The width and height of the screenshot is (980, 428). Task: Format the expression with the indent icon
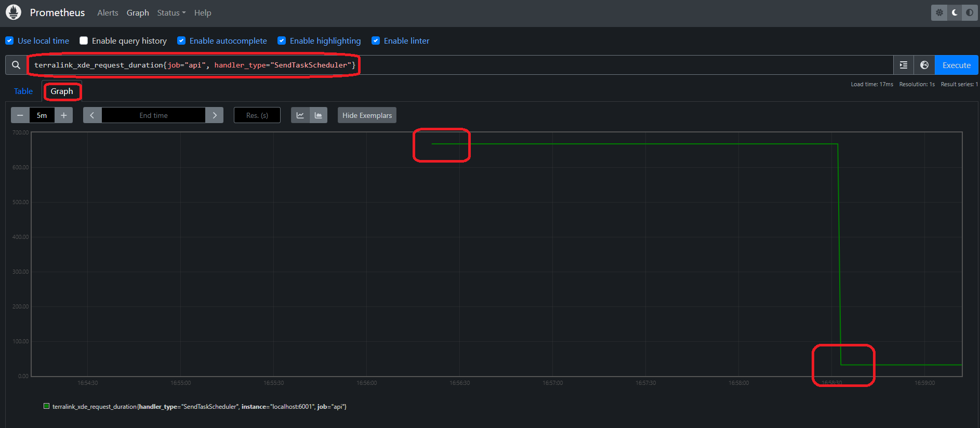coord(904,65)
